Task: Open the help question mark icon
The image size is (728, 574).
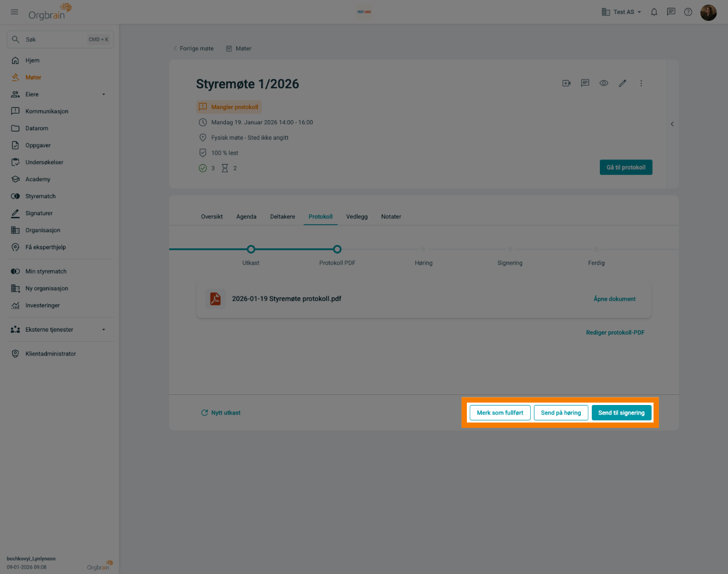Action: pos(688,12)
